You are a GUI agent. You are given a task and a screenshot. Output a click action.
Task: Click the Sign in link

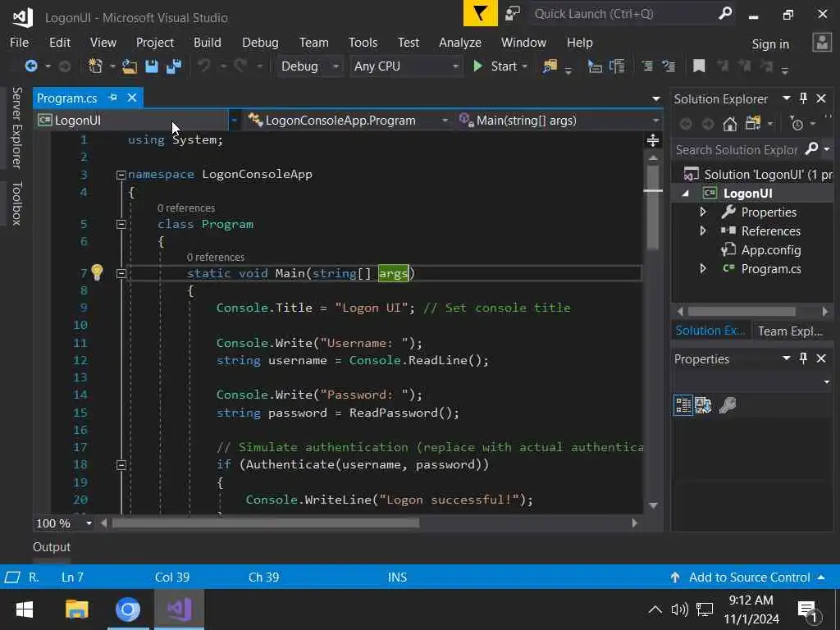(x=770, y=44)
